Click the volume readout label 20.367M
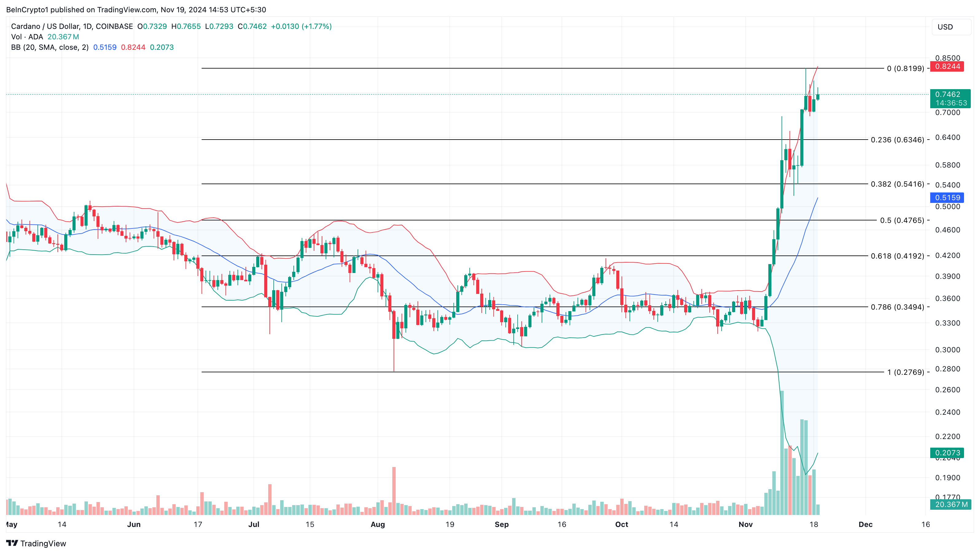The height and width of the screenshot is (554, 980). pyautogui.click(x=63, y=37)
